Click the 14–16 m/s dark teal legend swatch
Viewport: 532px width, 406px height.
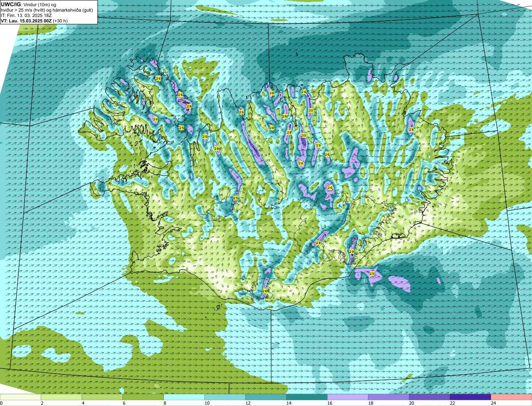click(x=307, y=397)
